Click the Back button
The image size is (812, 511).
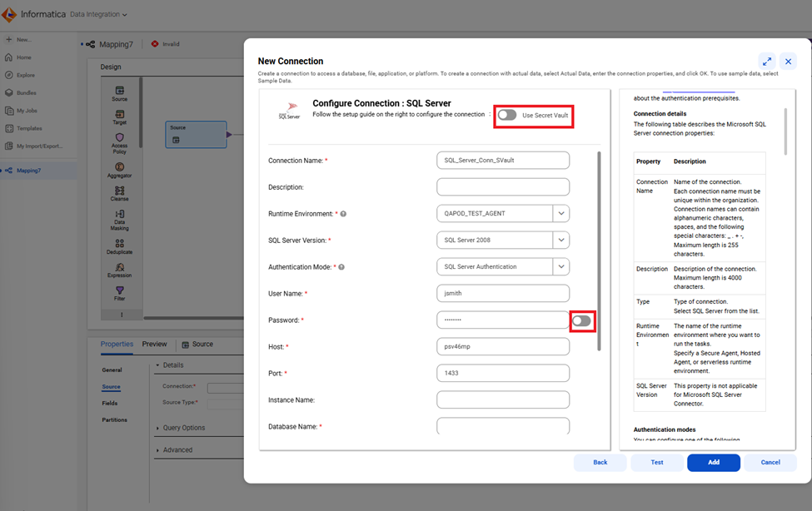(600, 463)
